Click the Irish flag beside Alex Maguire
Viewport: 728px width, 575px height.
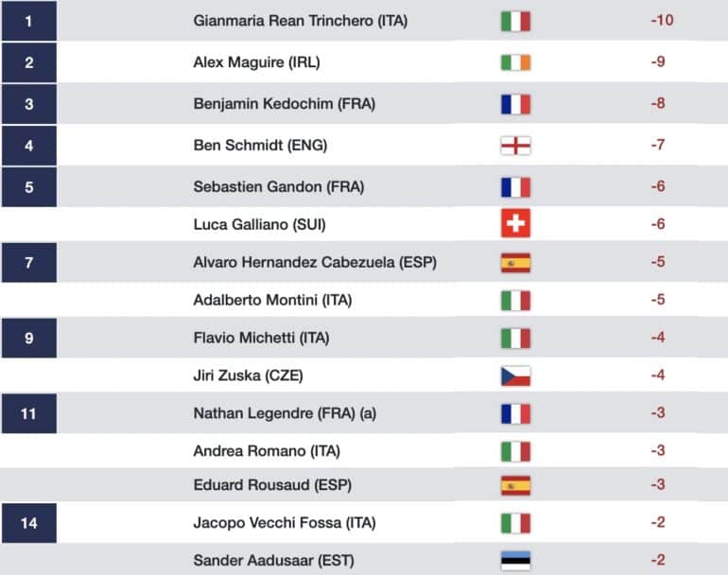point(515,62)
